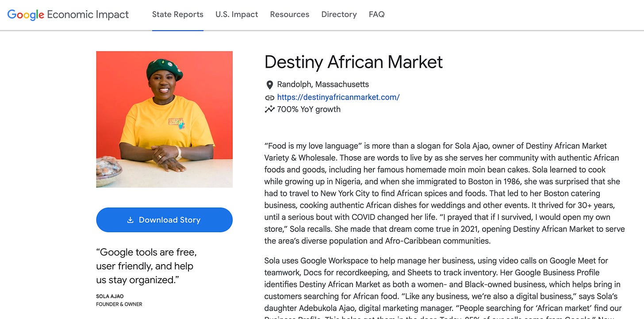Click the chain link icon beside website URL
This screenshot has width=644, height=319.
point(269,97)
